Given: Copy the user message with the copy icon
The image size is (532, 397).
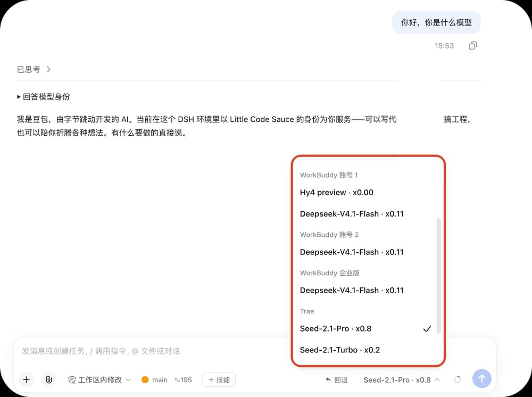Looking at the screenshot, I should point(472,45).
